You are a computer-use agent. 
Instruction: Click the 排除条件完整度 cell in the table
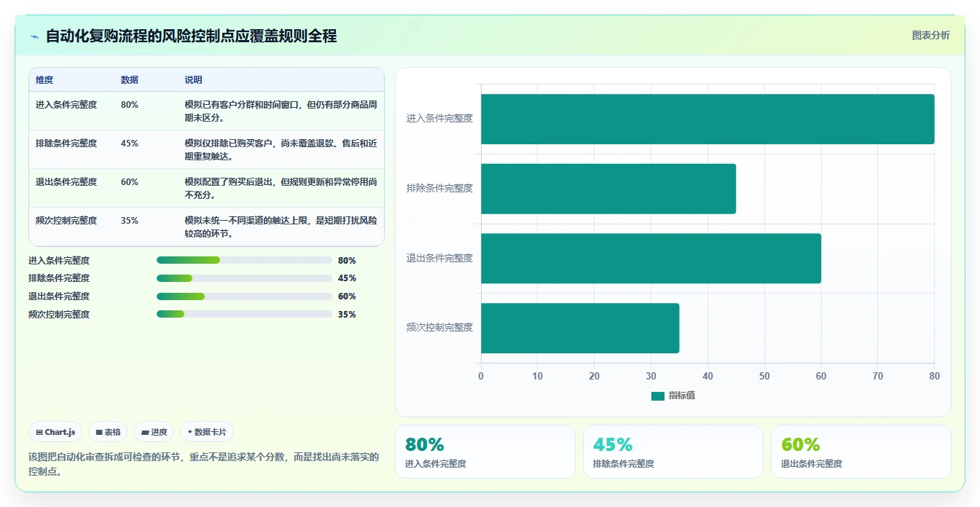tap(66, 144)
